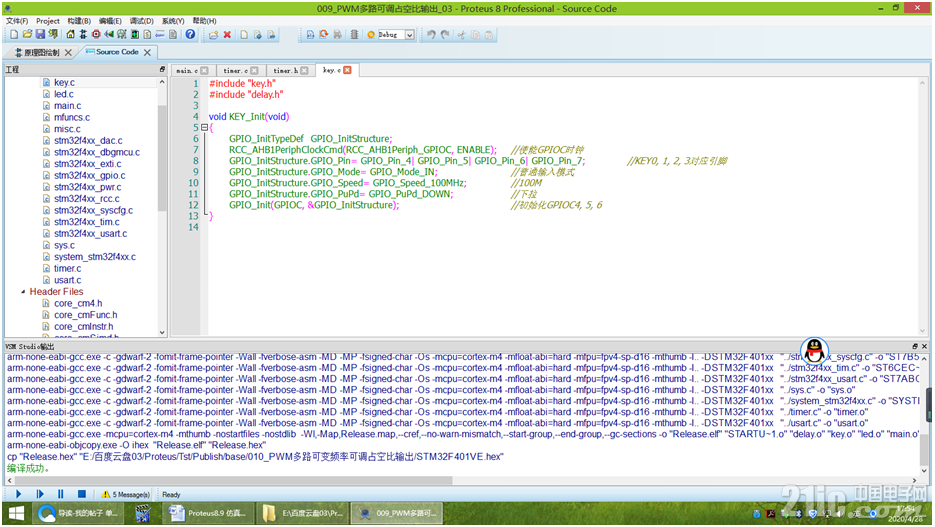935x527 pixels.
Task: Click the New Project toolbar icon
Action: pyautogui.click(x=14, y=35)
